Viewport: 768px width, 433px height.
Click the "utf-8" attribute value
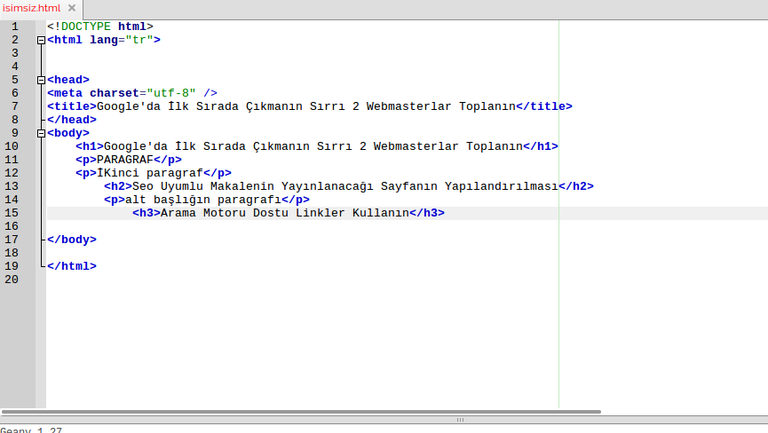tap(171, 93)
